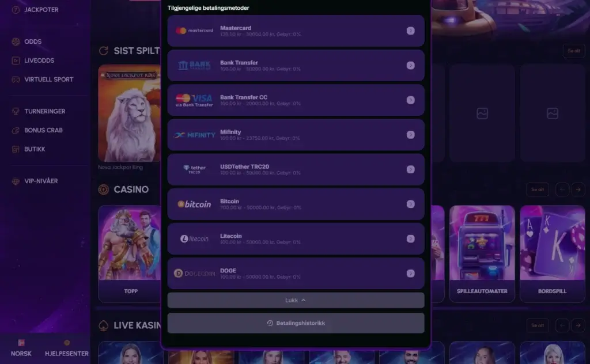Open the Jackpoter sidebar icon
The width and height of the screenshot is (590, 364).
[x=16, y=10]
